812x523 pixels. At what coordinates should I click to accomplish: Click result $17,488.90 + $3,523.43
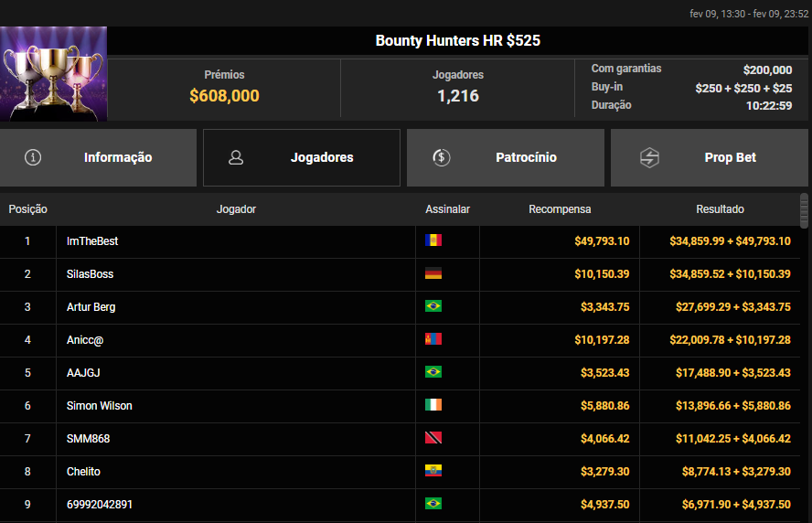point(733,373)
